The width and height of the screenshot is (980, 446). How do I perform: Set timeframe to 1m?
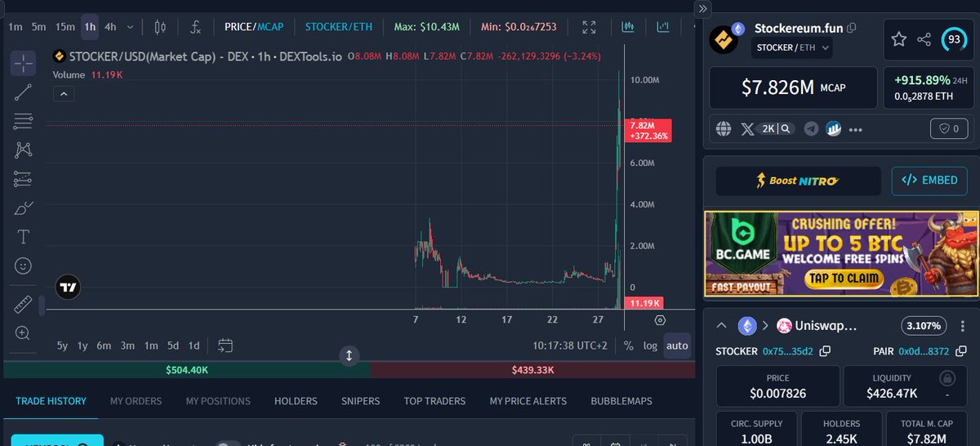click(15, 27)
